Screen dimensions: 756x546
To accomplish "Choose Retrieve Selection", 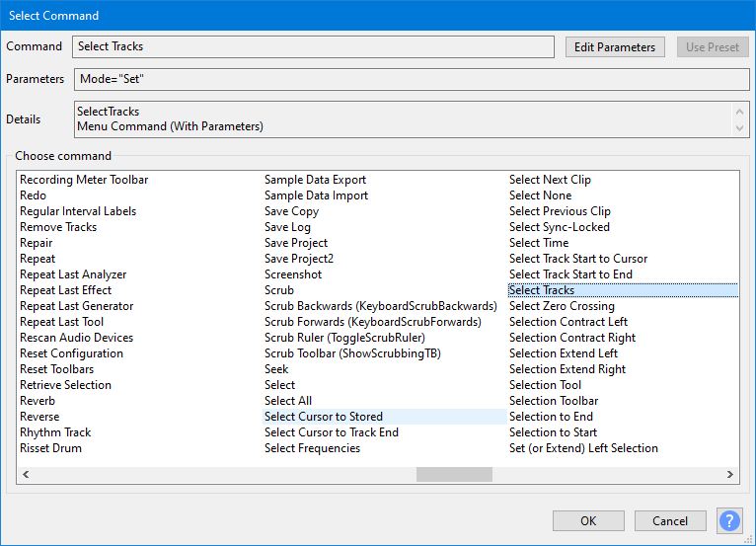I will pos(65,385).
